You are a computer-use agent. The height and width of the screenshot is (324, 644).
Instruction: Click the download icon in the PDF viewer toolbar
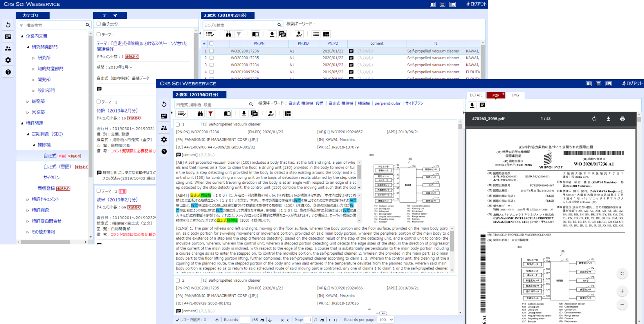pyautogui.click(x=608, y=119)
